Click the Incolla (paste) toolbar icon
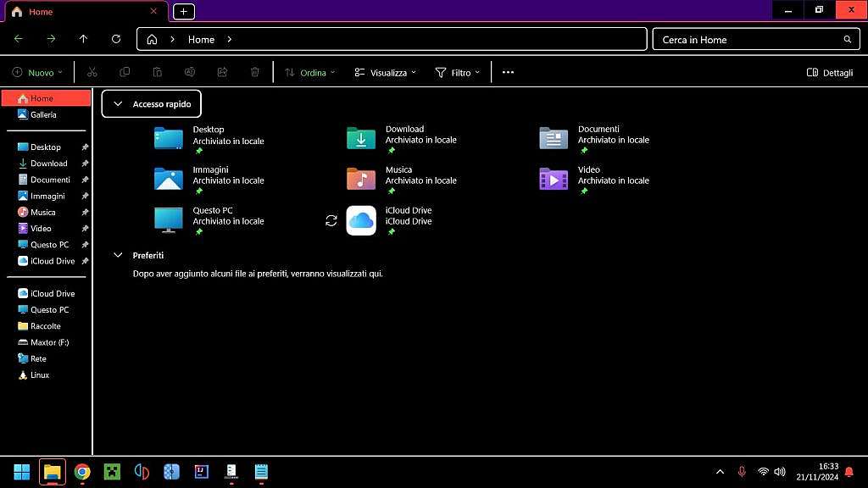Image resolution: width=868 pixels, height=488 pixels. tap(158, 72)
